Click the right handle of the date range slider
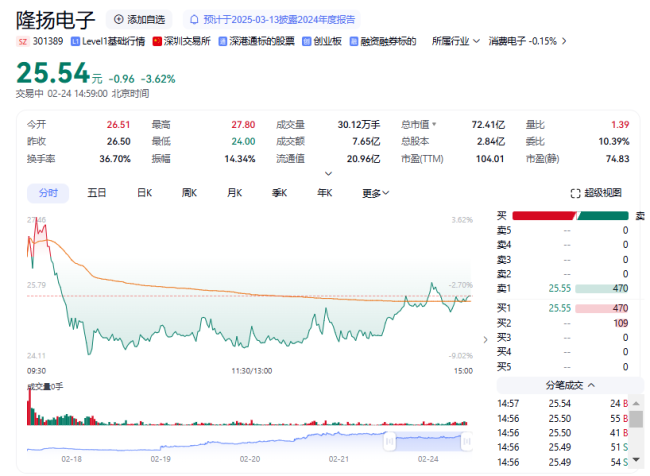Image resolution: width=650 pixels, height=476 pixels. (x=466, y=441)
